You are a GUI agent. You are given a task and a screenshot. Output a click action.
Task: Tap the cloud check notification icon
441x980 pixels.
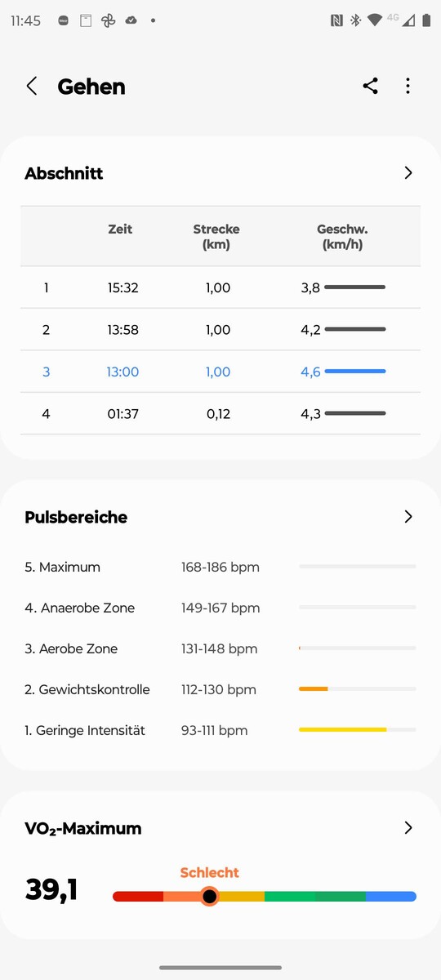131,21
